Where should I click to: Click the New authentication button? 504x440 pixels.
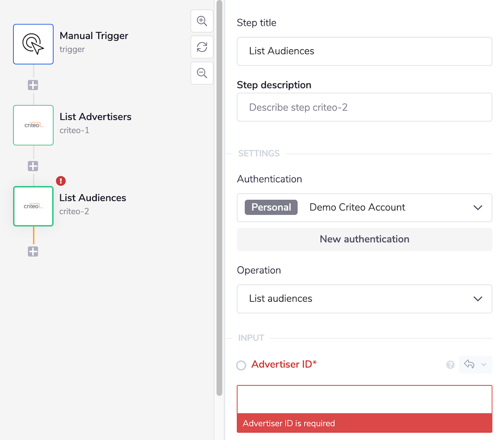tap(364, 239)
